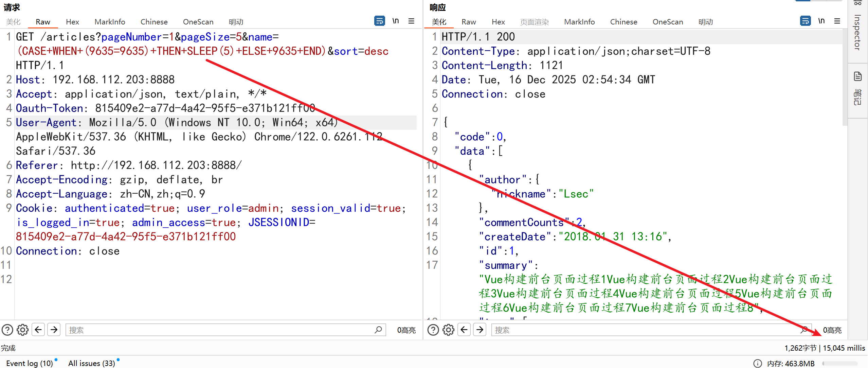Open the Event log (10)
Viewport: 868px width, 368px height.
pyautogui.click(x=30, y=363)
